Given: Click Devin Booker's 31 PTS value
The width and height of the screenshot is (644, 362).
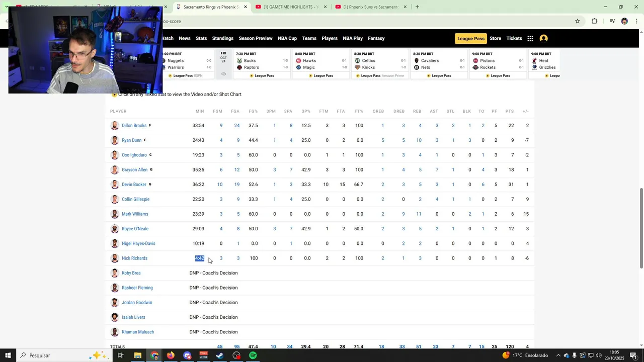Looking at the screenshot, I should point(511,185).
